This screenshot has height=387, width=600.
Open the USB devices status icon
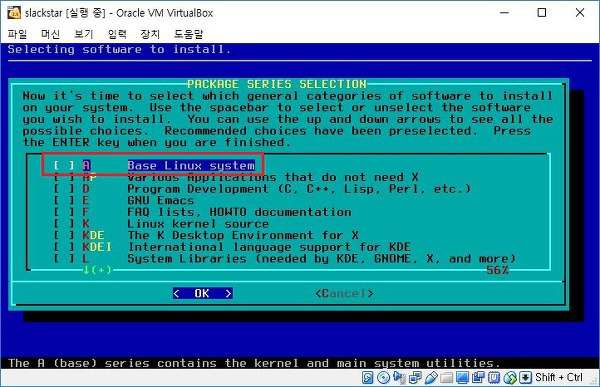(431, 378)
